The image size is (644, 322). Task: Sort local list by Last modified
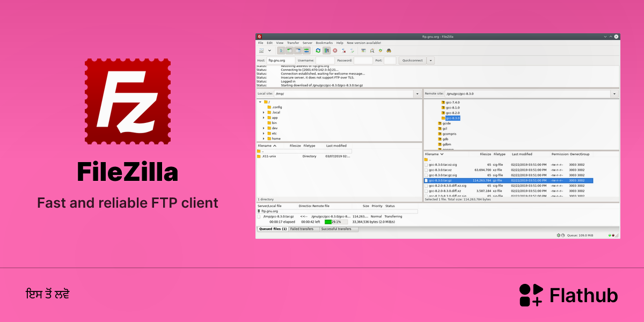(338, 145)
